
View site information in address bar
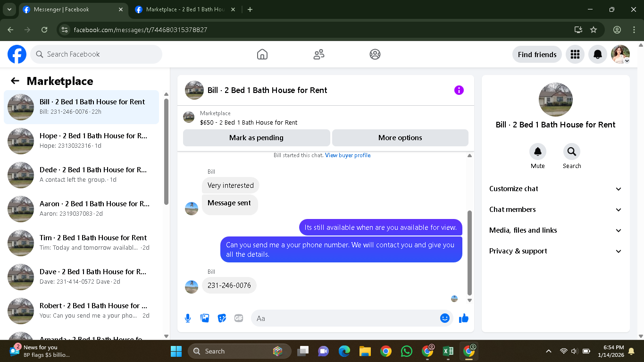65,30
